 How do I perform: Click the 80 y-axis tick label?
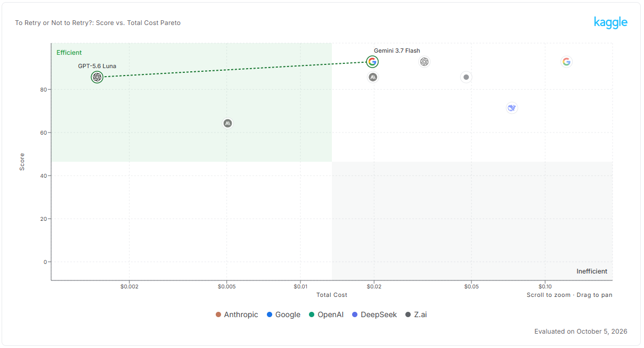click(x=44, y=90)
